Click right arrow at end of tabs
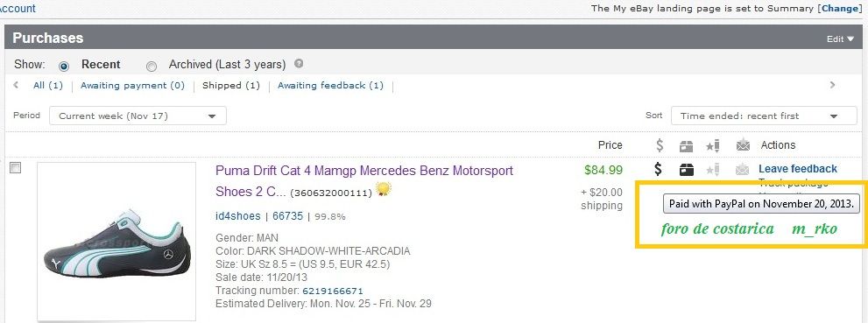The width and height of the screenshot is (868, 323). [832, 85]
